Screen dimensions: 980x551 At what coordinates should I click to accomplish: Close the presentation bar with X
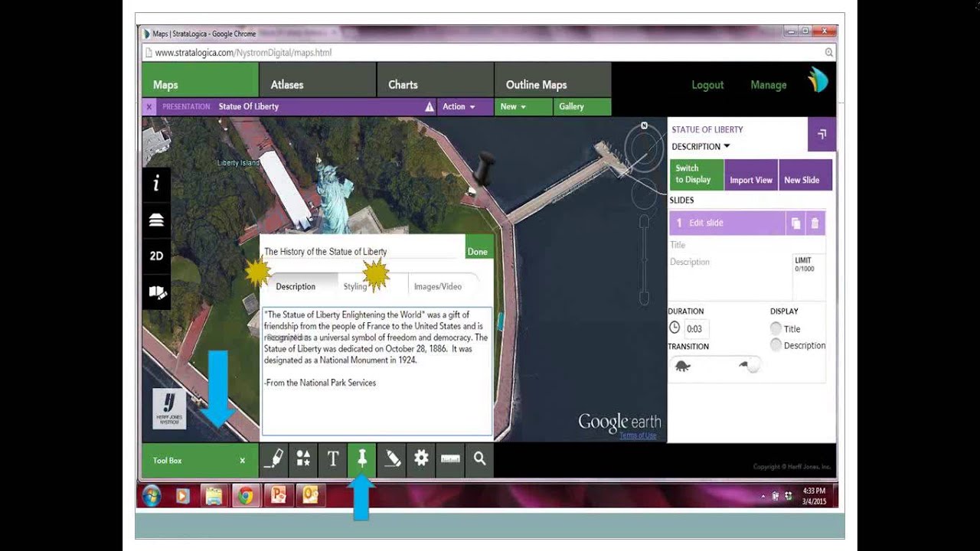click(x=149, y=107)
